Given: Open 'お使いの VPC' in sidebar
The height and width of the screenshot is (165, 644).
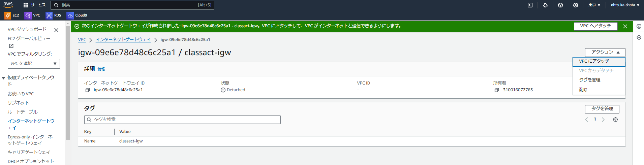Looking at the screenshot, I should pyautogui.click(x=21, y=94).
